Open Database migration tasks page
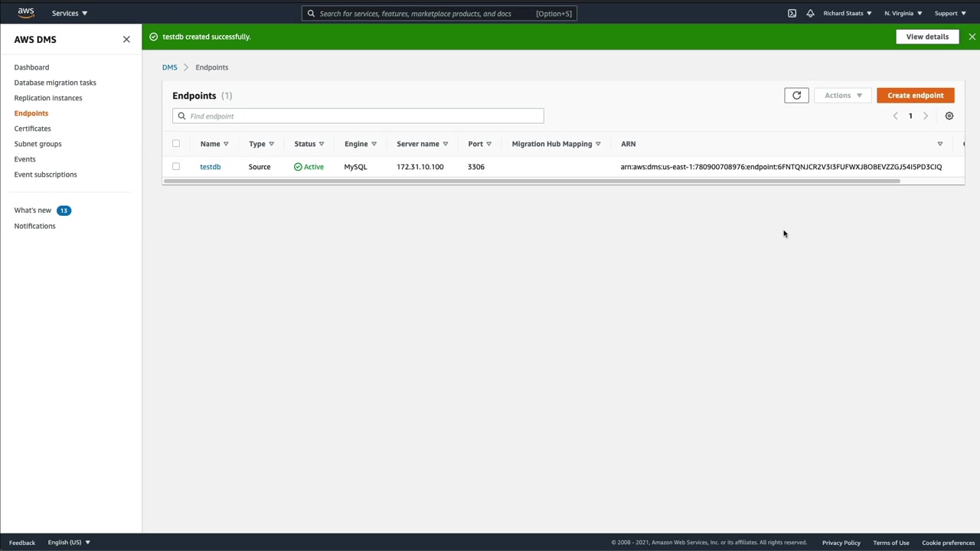This screenshot has height=551, width=980. tap(55, 83)
